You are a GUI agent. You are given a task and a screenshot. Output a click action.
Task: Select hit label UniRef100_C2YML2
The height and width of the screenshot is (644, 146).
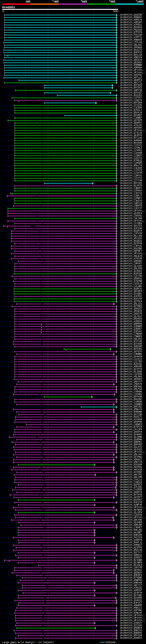pyautogui.click(x=131, y=148)
